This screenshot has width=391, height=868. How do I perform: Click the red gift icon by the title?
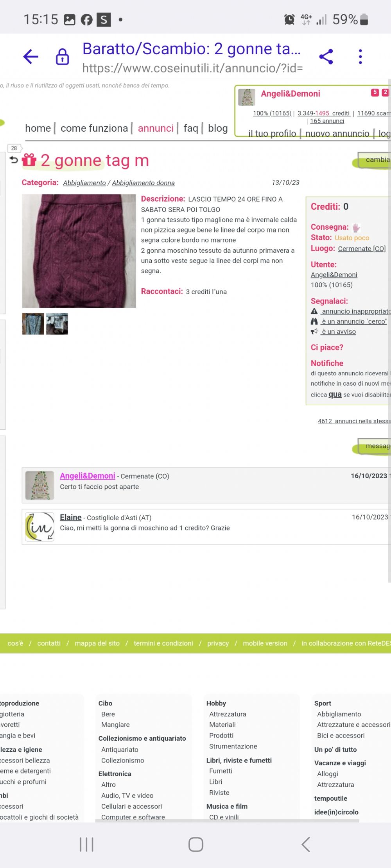[x=29, y=160]
